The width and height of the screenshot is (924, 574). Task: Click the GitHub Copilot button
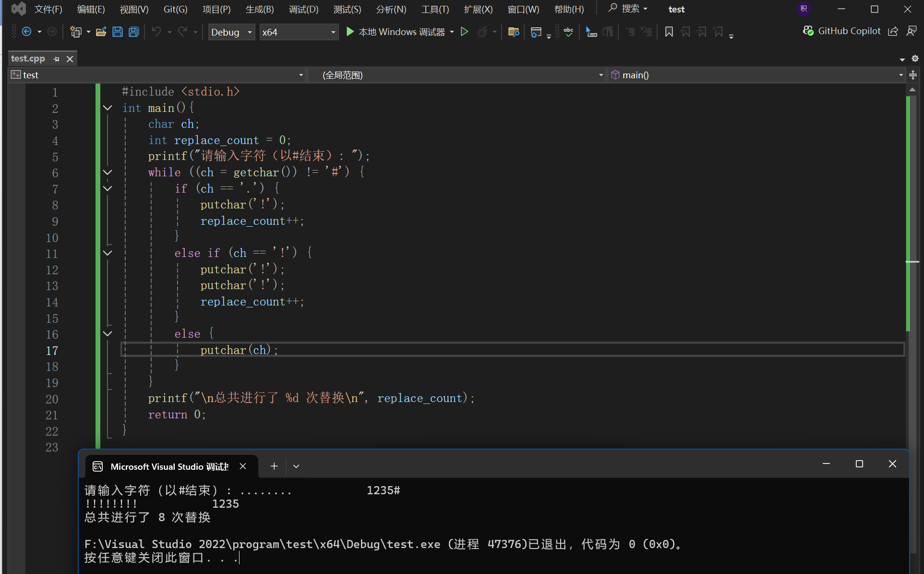842,31
